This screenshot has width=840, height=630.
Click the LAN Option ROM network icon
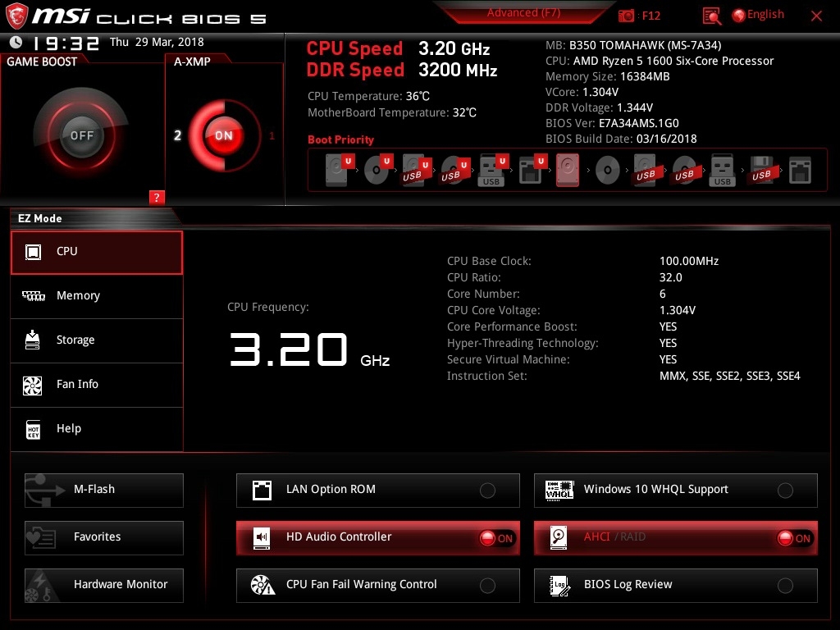point(262,491)
